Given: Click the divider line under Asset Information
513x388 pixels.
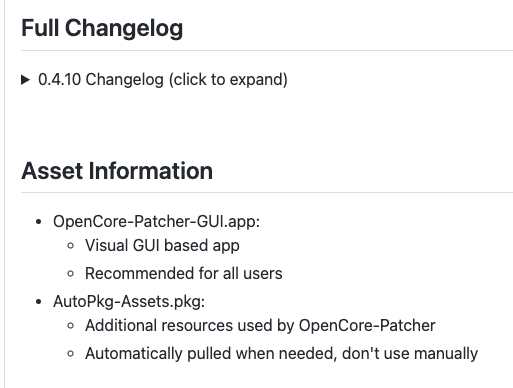Looking at the screenshot, I should (267, 192).
